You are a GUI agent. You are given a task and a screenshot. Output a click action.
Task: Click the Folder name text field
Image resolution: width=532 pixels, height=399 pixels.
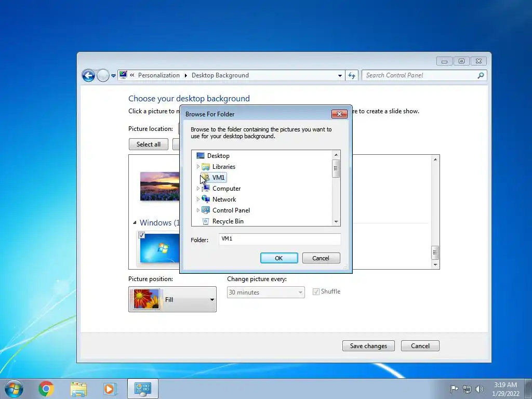[280, 239]
